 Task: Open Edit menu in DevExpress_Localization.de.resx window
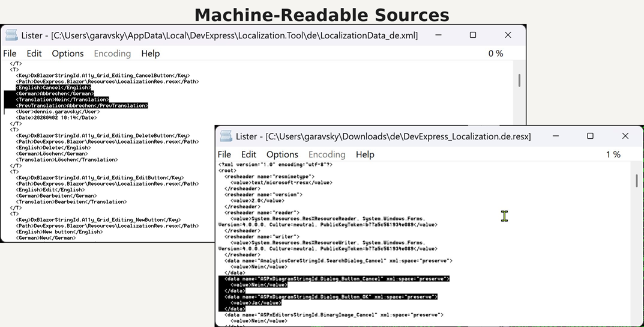[x=248, y=154]
